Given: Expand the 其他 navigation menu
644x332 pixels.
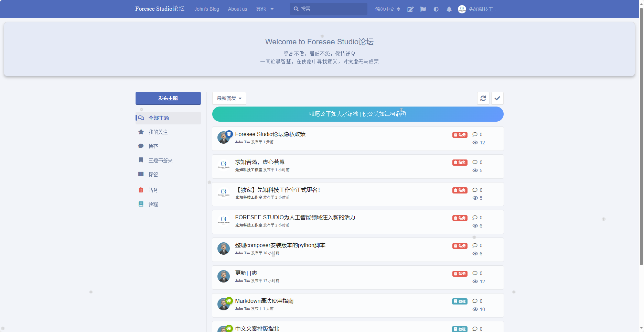Looking at the screenshot, I should (x=265, y=9).
